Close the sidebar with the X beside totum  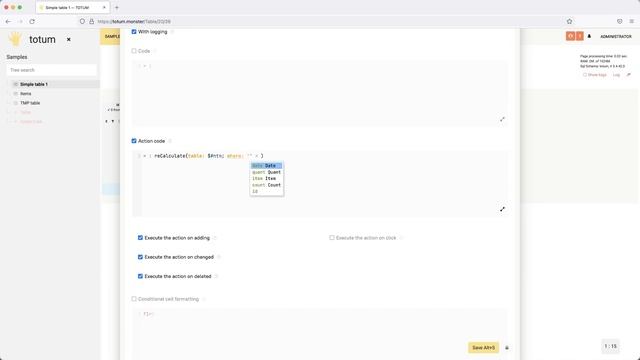pos(69,40)
